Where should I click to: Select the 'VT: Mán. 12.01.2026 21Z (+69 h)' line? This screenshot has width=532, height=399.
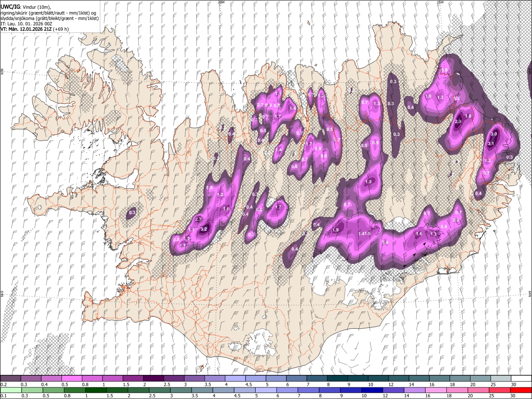point(35,29)
